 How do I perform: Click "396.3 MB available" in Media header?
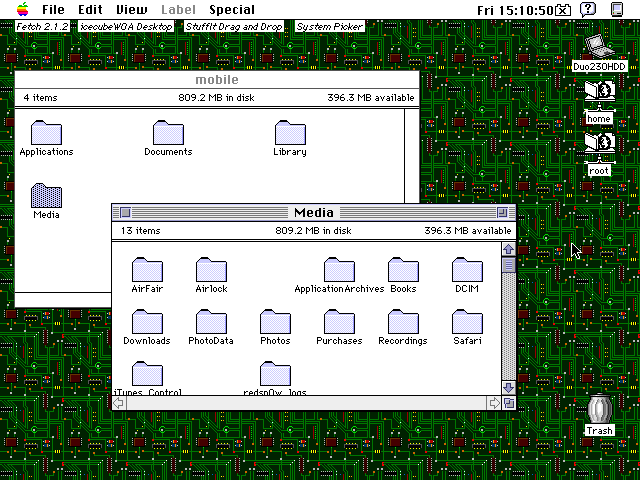(468, 231)
